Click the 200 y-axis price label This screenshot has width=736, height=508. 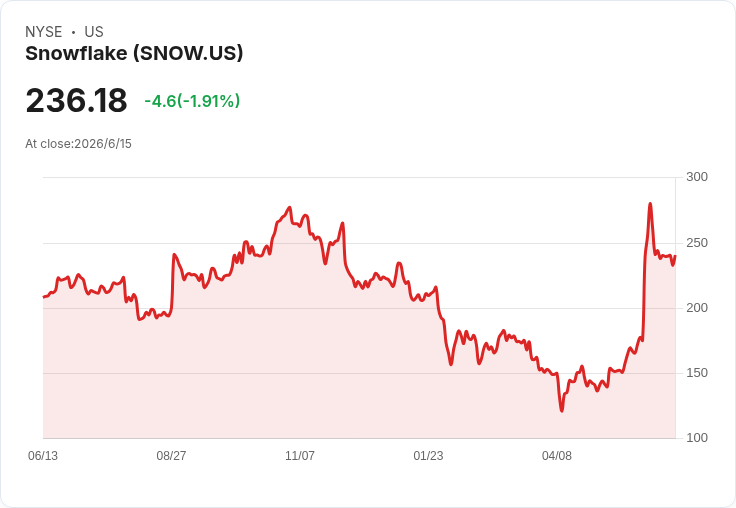coord(697,308)
